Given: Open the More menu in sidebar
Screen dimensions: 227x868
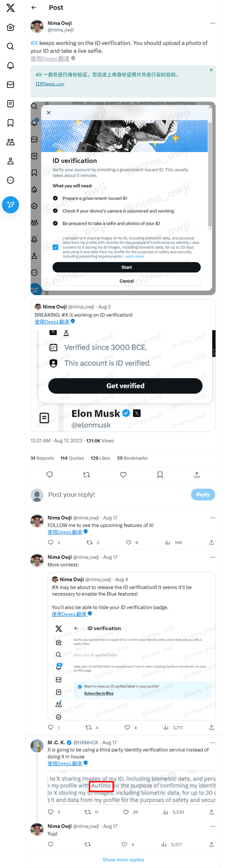Looking at the screenshot, I should (x=10, y=180).
